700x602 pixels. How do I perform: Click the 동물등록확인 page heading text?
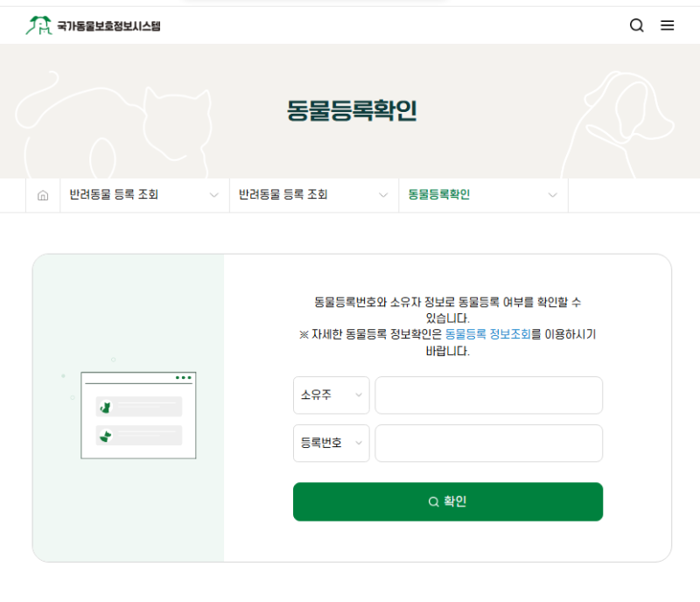click(x=352, y=110)
